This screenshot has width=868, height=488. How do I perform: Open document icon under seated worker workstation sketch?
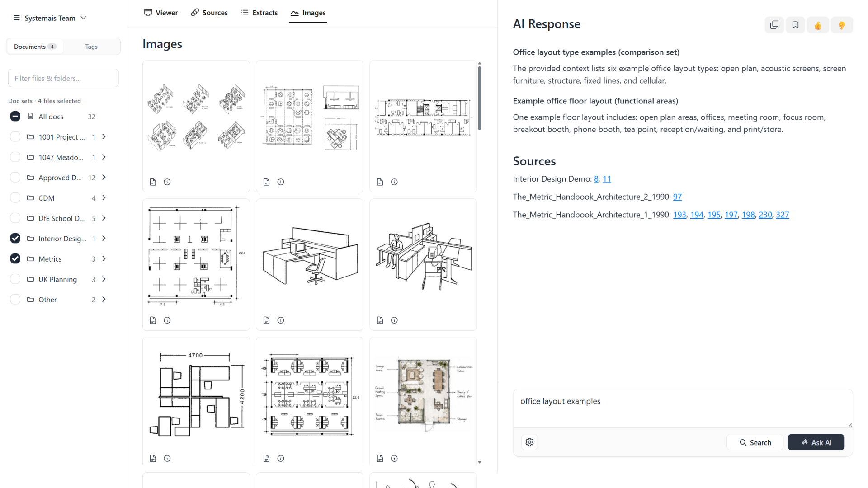coord(380,320)
